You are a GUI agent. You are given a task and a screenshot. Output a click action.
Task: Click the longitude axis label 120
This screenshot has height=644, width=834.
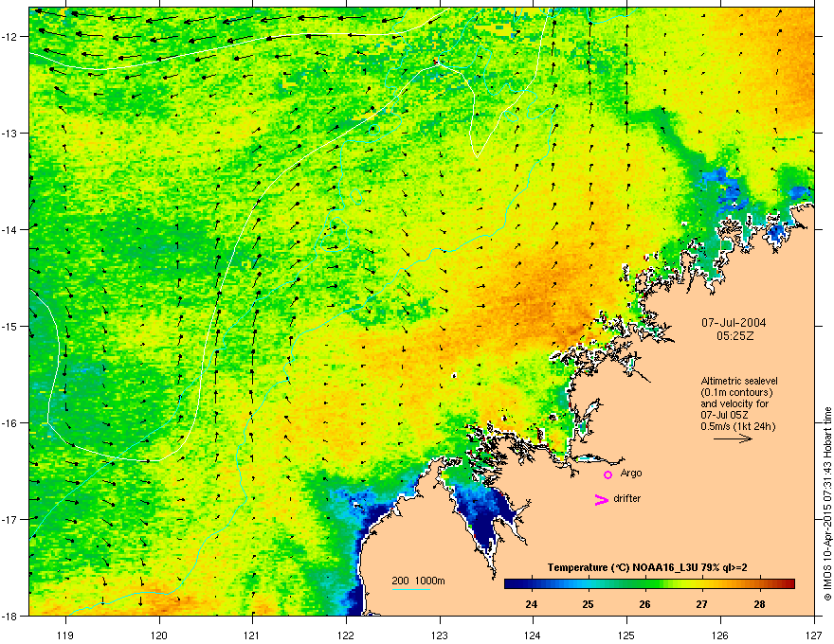coord(159,635)
